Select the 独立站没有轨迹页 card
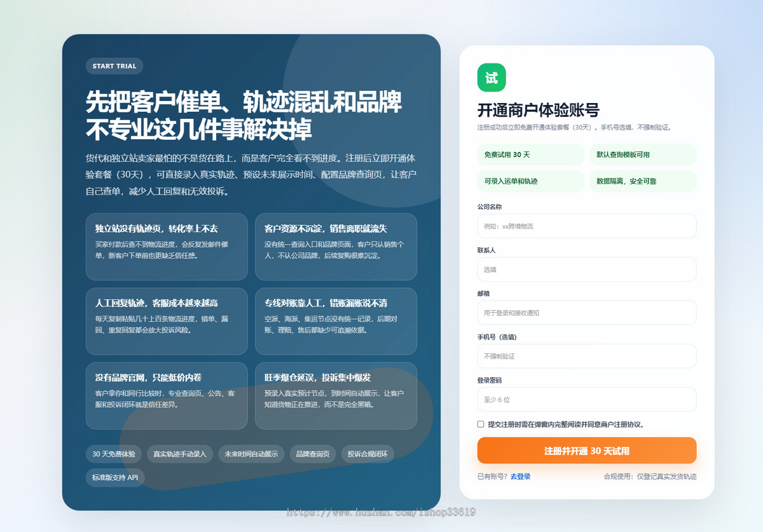Screen dimensions: 763x532 (x=167, y=247)
